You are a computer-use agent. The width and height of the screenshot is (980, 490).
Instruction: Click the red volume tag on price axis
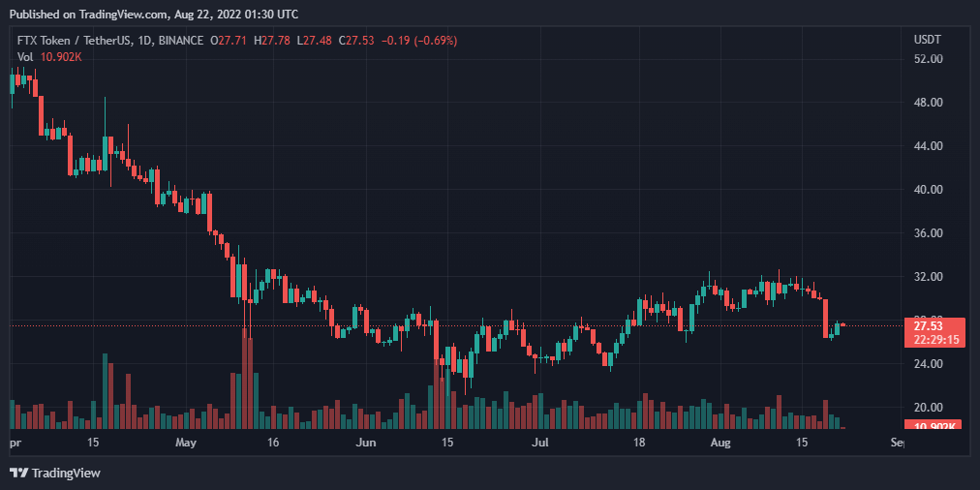pos(930,426)
